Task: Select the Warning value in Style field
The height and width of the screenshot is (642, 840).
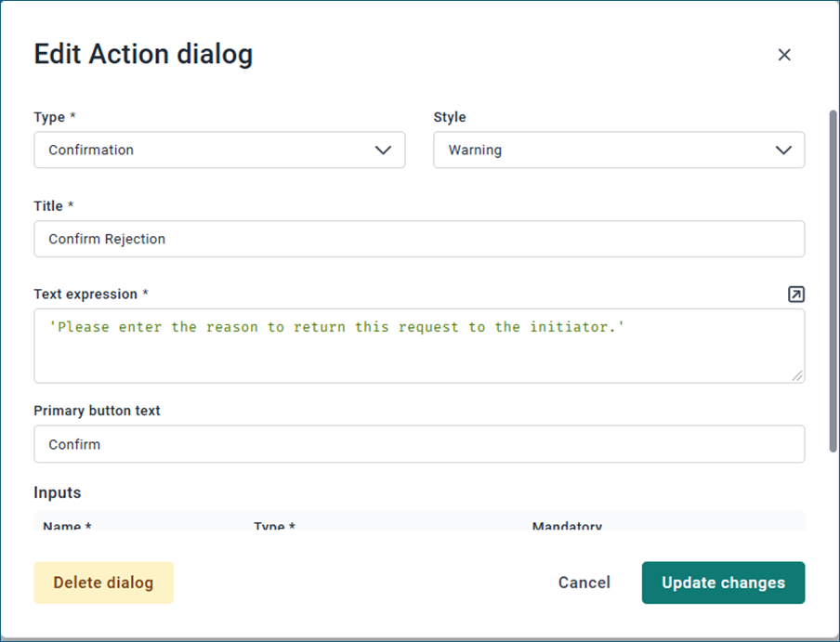Action: [x=475, y=150]
